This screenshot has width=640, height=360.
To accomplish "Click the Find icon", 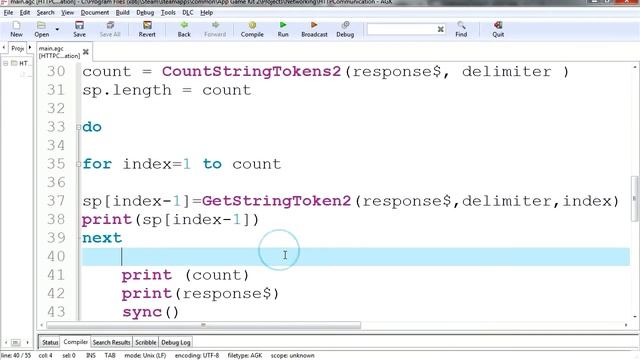I will pos(461,29).
